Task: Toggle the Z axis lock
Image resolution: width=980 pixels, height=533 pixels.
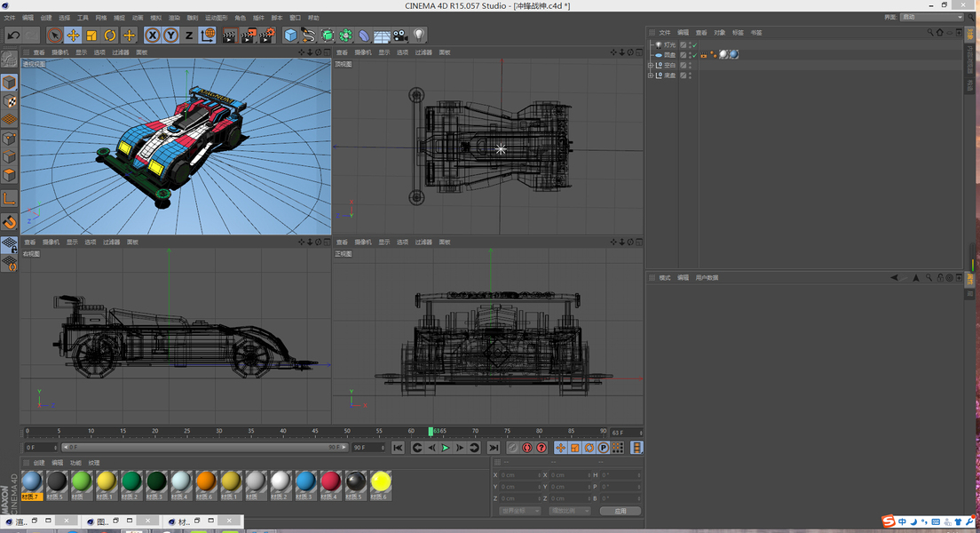Action: click(189, 36)
